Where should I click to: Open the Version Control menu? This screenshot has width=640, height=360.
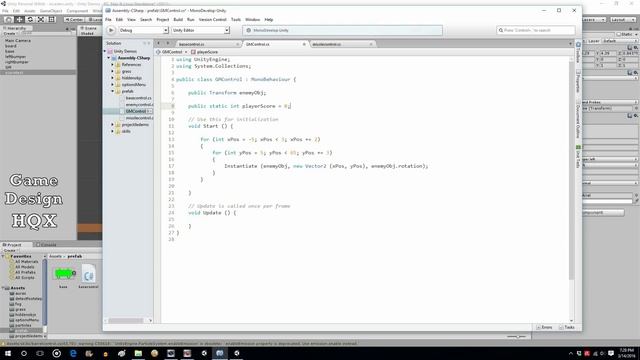(212, 20)
